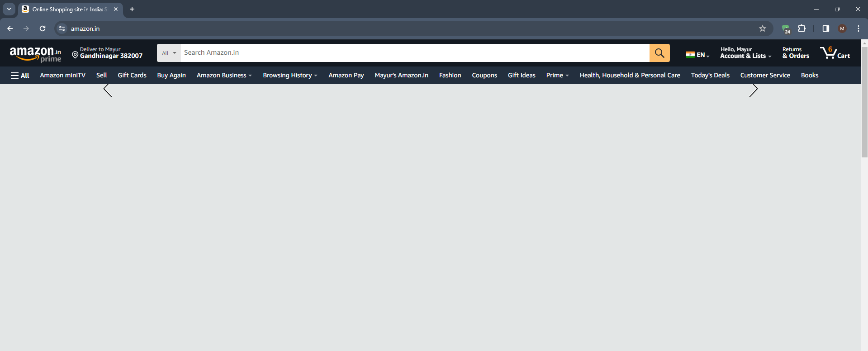Click the Amazon.in prime logo

[x=35, y=54]
